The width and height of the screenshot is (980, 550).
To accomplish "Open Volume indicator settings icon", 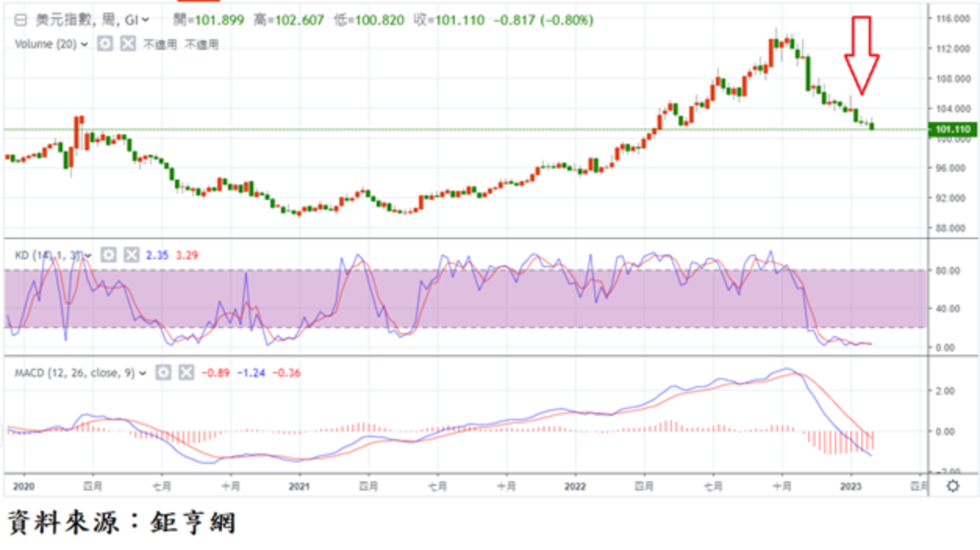I will pos(106,45).
